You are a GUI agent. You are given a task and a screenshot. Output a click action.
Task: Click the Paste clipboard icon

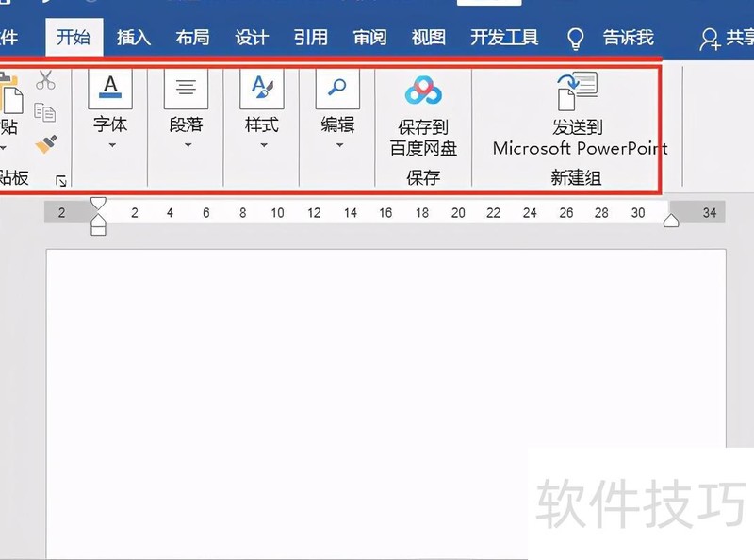[9, 104]
